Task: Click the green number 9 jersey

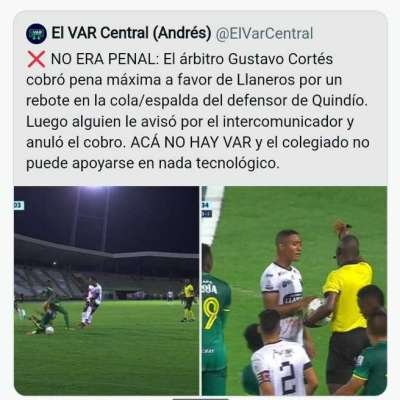Action: click(215, 317)
